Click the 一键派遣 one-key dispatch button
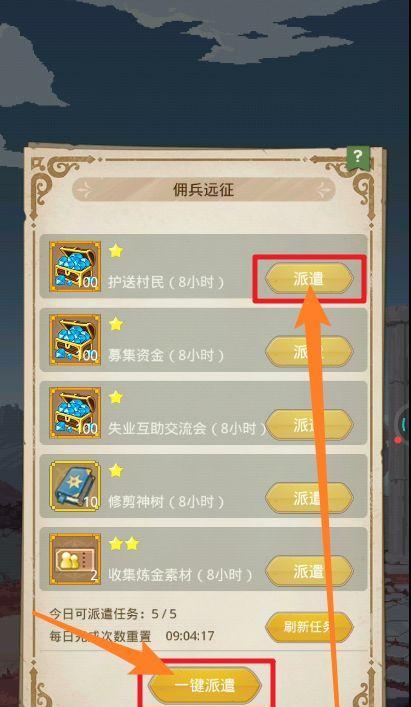Image resolution: width=411 pixels, height=707 pixels. [205, 685]
